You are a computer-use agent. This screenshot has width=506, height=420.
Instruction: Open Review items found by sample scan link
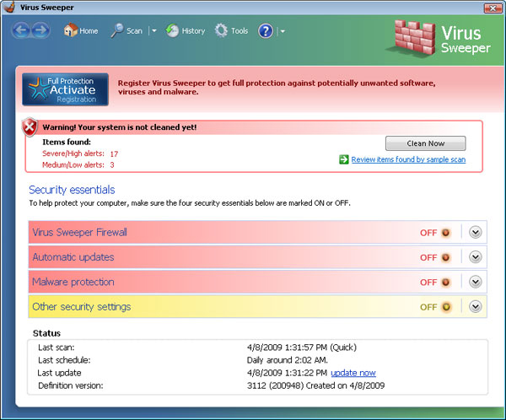408,159
